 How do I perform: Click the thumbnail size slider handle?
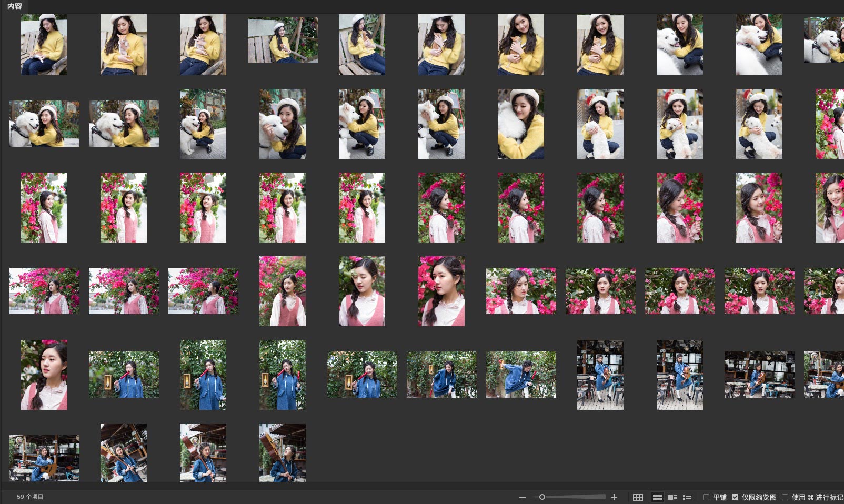point(542,497)
